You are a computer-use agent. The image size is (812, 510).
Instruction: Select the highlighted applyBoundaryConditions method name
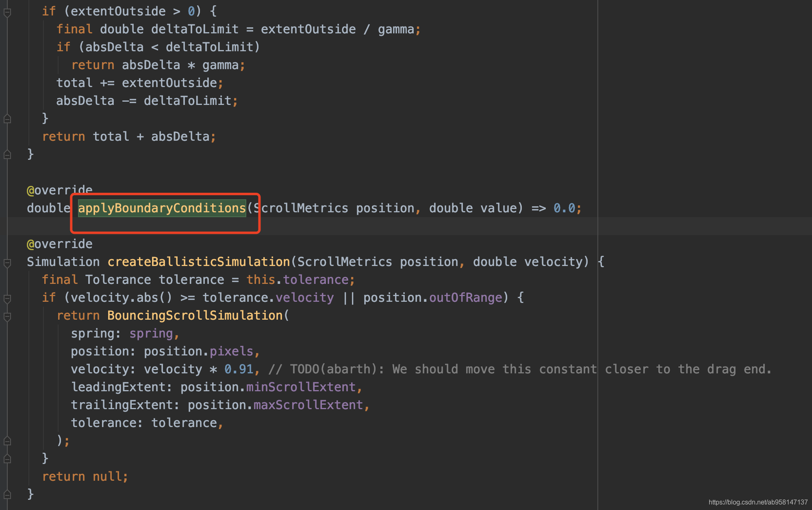pos(162,208)
